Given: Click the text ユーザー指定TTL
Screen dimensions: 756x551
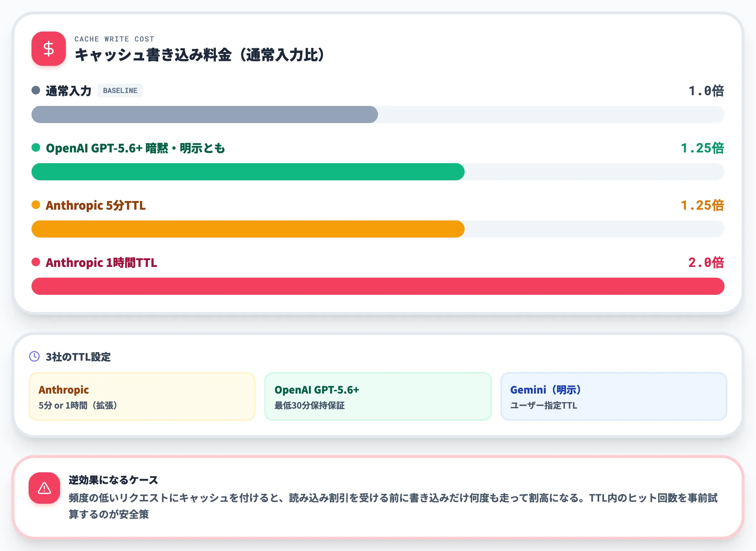Looking at the screenshot, I should pyautogui.click(x=544, y=405).
